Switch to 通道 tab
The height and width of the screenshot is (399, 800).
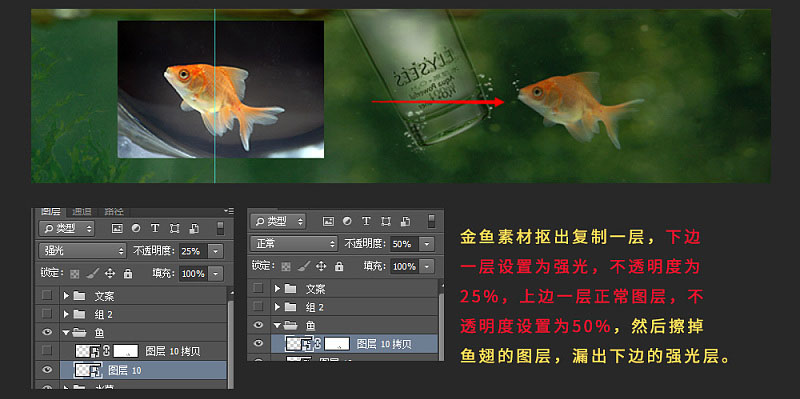82,211
